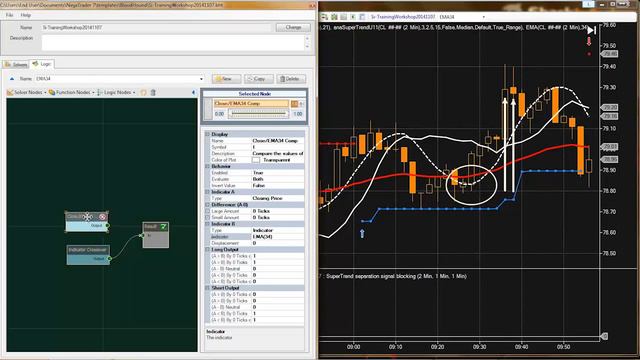Click the Displacement value 0
Screen dimensions: 640x360
point(278,243)
